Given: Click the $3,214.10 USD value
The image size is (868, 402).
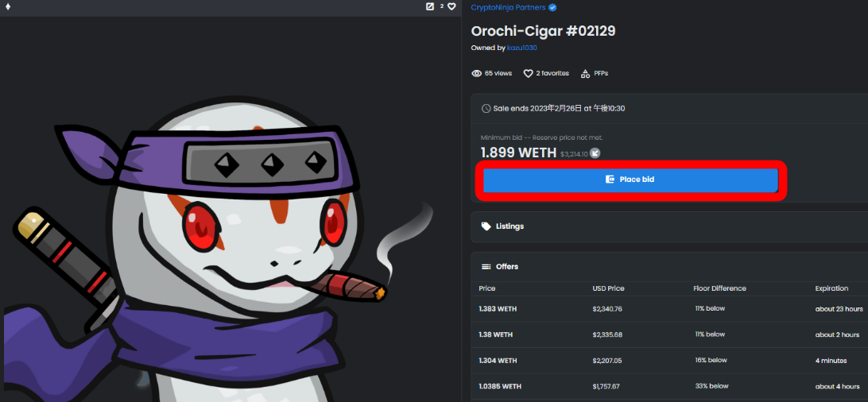Looking at the screenshot, I should click(574, 153).
